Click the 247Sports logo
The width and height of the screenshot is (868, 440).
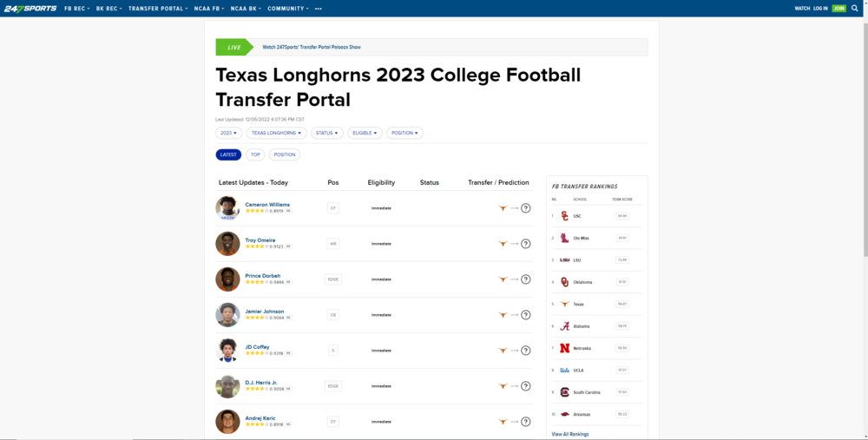click(x=30, y=8)
